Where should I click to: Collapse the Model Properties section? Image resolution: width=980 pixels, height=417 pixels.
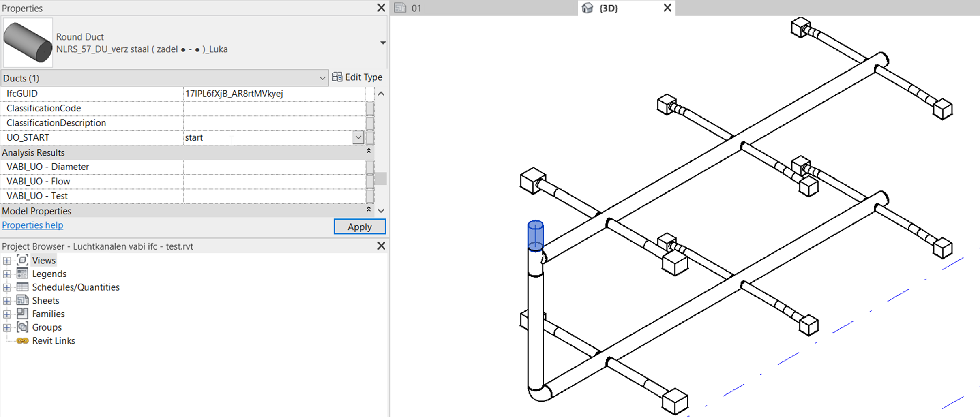tap(369, 210)
